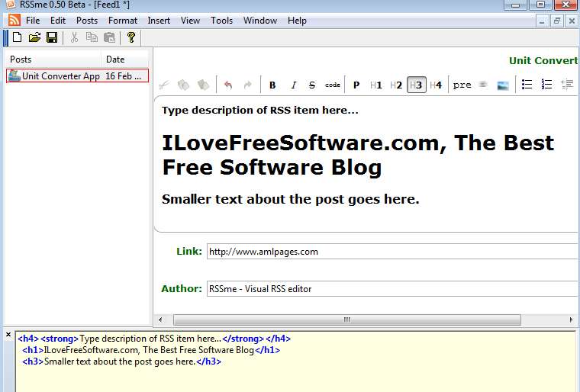Sort by Date column header
Image resolution: width=580 pixels, height=392 pixels.
click(x=125, y=59)
